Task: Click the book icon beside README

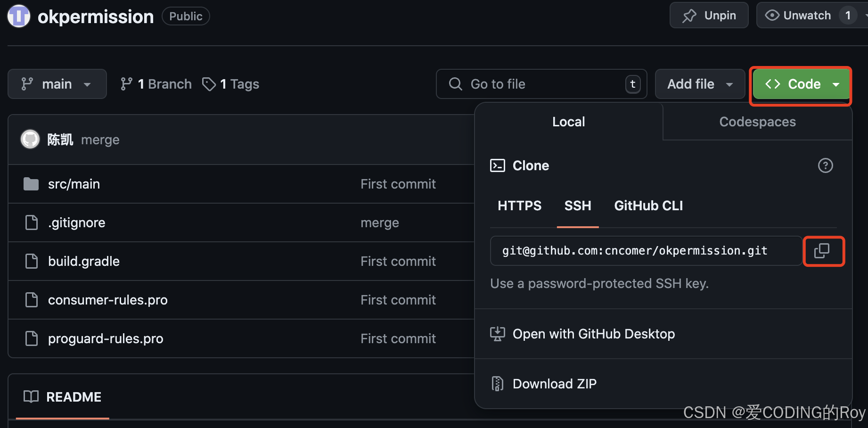Action: point(31,397)
